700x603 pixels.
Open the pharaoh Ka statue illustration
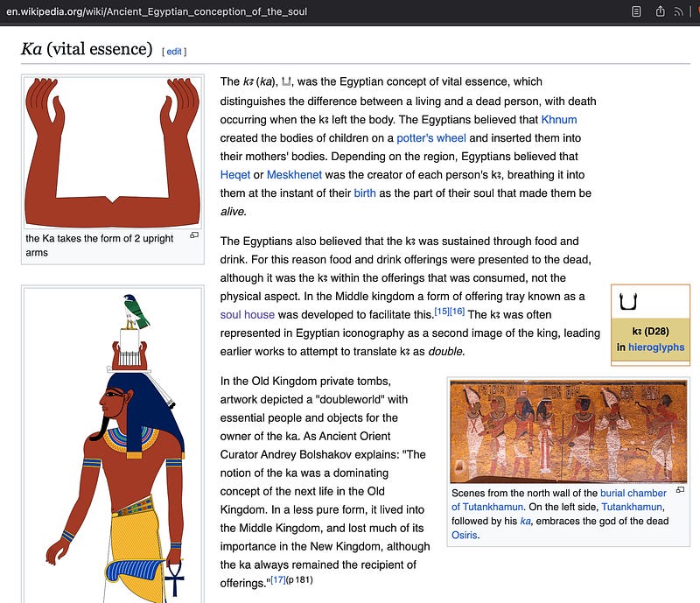click(x=113, y=445)
